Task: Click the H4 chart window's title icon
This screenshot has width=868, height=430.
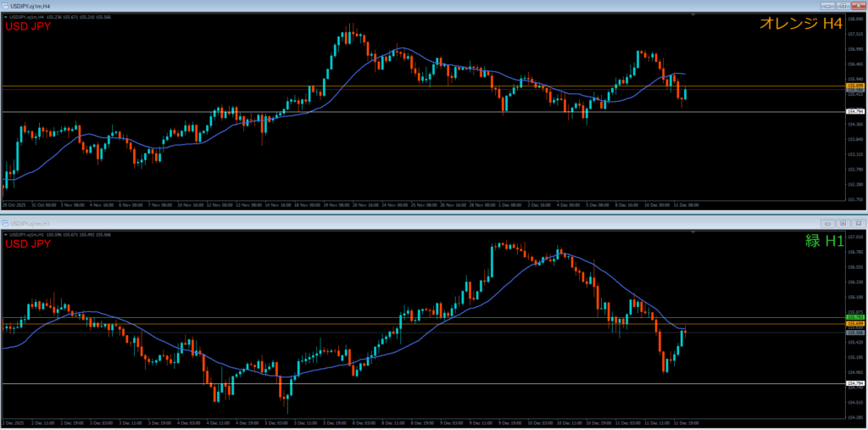Action: click(5, 6)
